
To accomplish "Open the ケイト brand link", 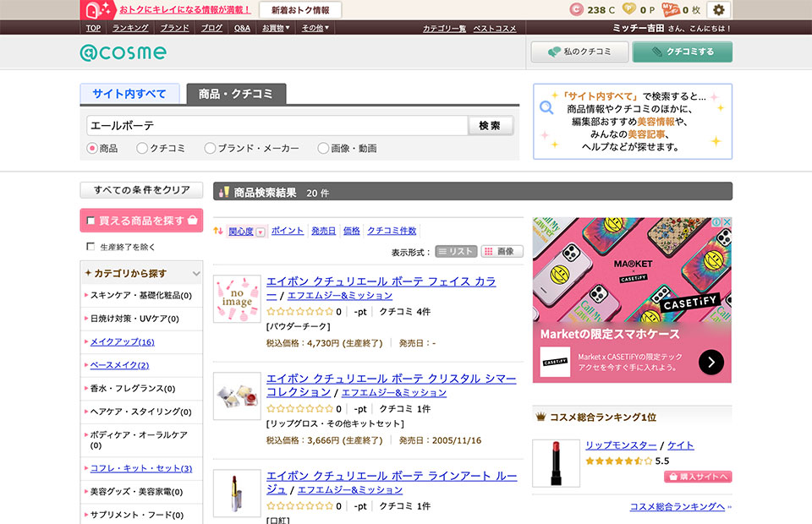I will (x=680, y=445).
